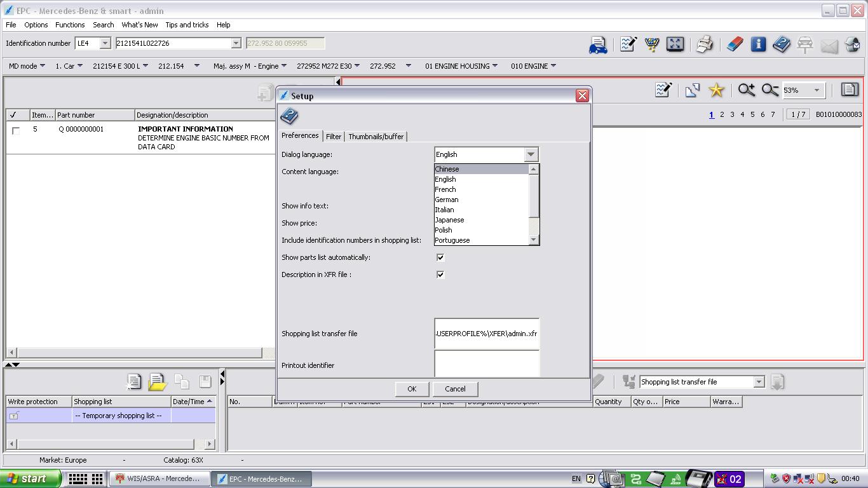Open the blue info icon

[x=758, y=44]
